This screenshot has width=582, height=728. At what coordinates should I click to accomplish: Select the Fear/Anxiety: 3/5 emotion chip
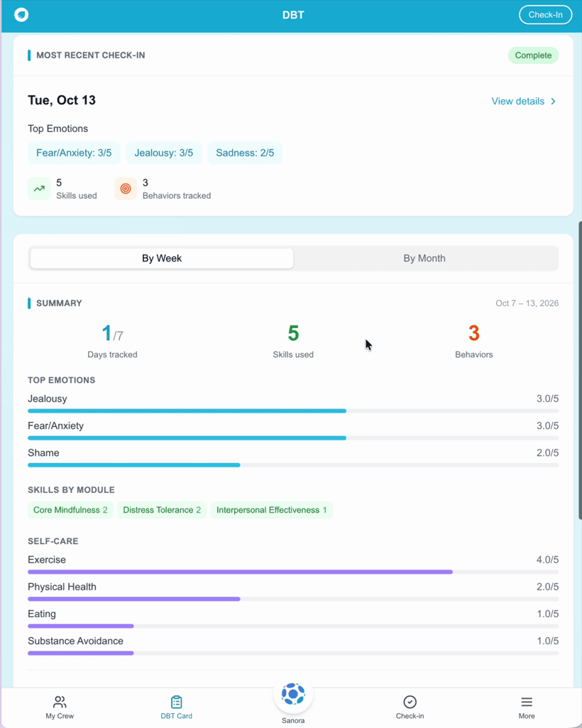(x=74, y=153)
